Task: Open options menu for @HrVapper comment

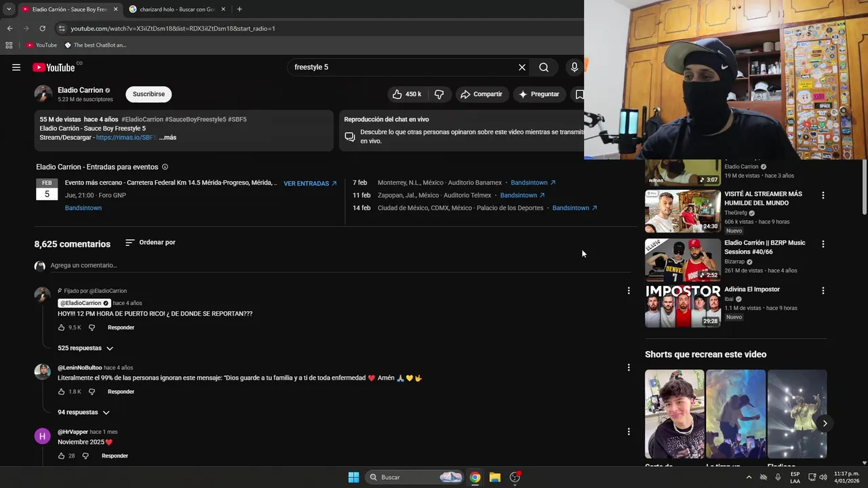Action: coord(629,432)
